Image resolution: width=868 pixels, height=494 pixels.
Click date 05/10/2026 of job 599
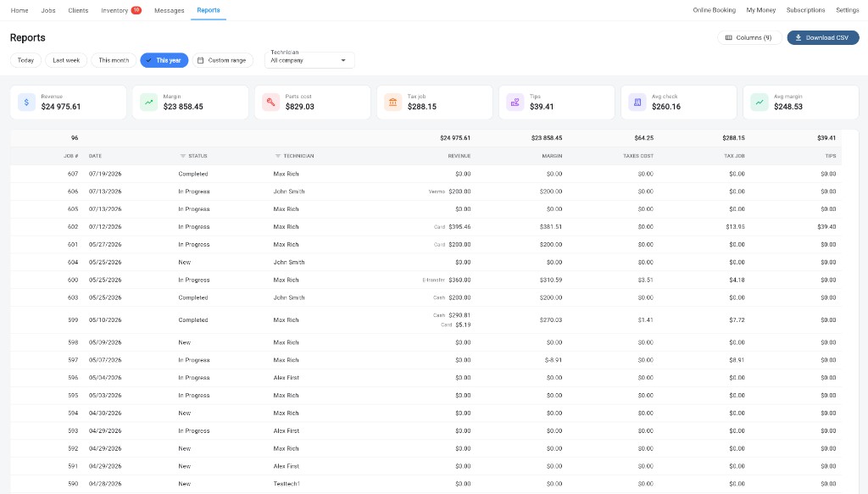(x=105, y=319)
